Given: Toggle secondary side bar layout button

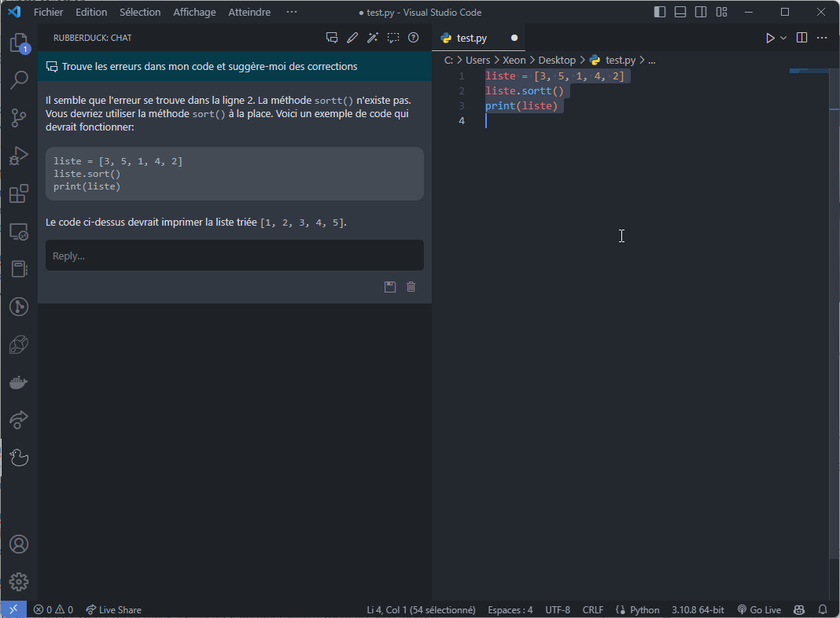Looking at the screenshot, I should pos(701,12).
